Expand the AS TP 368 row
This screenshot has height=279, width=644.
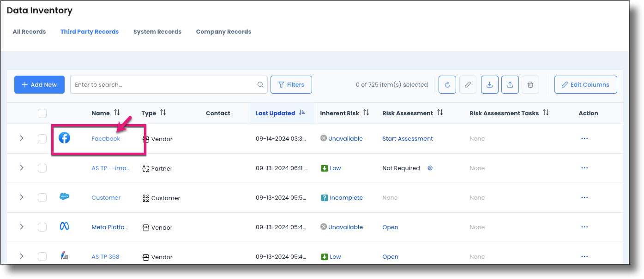[21, 256]
